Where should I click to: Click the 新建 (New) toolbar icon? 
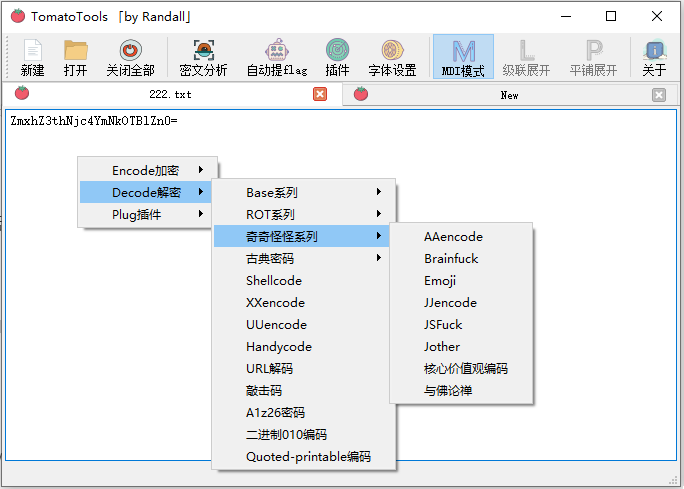click(32, 57)
